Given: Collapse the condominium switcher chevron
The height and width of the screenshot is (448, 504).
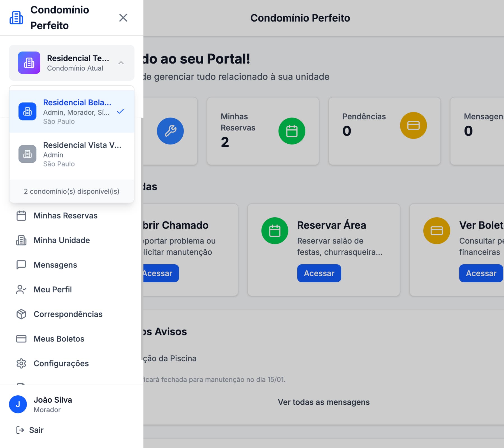Looking at the screenshot, I should click(x=121, y=63).
